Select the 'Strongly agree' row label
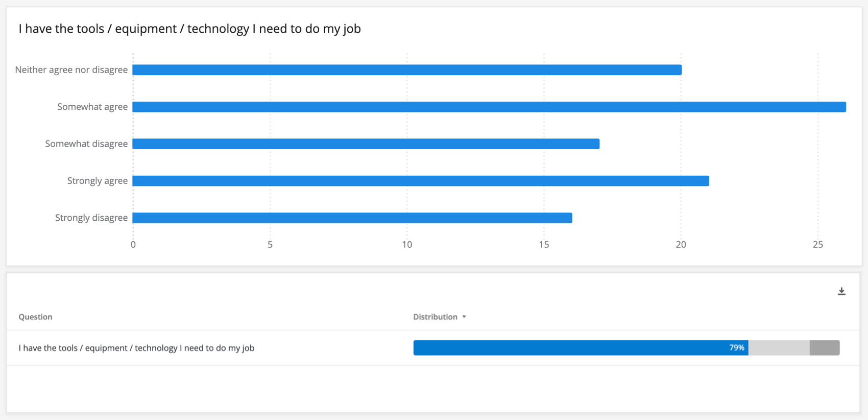This screenshot has width=868, height=420. (x=97, y=180)
